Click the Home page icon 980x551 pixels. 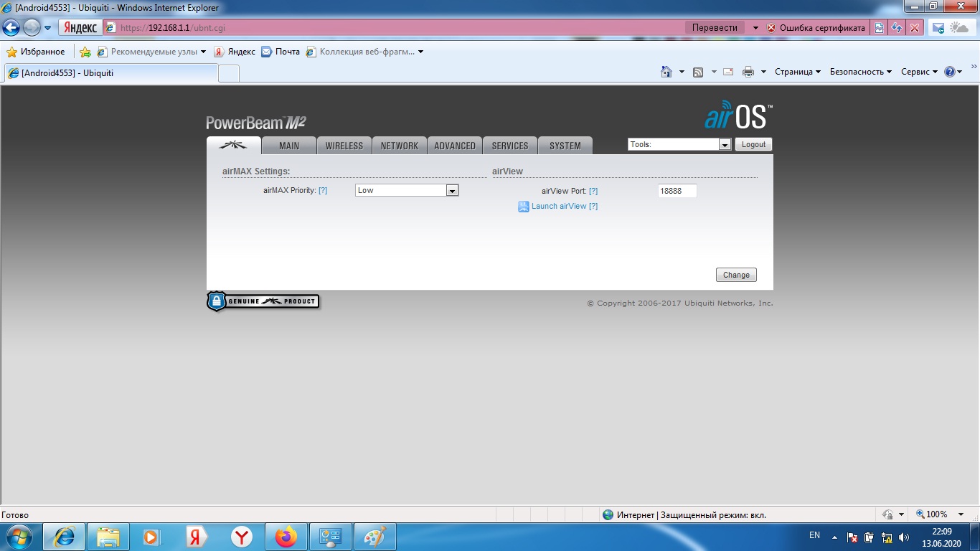click(666, 72)
